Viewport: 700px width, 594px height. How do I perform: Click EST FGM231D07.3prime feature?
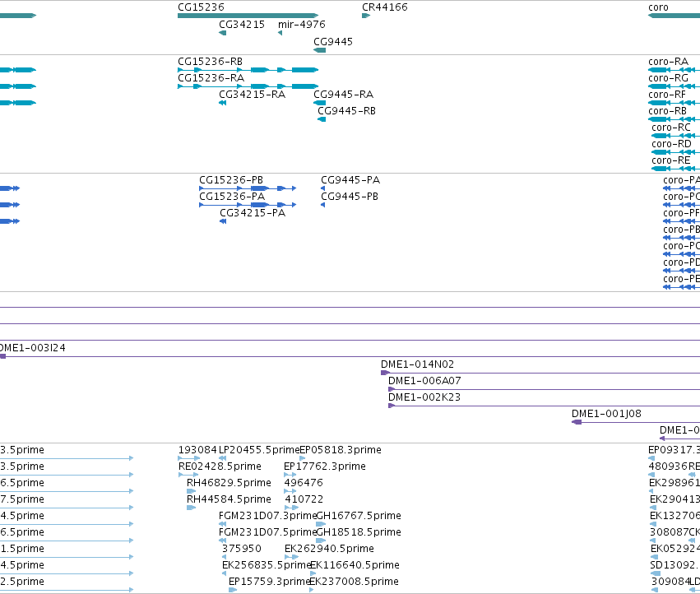point(222,524)
